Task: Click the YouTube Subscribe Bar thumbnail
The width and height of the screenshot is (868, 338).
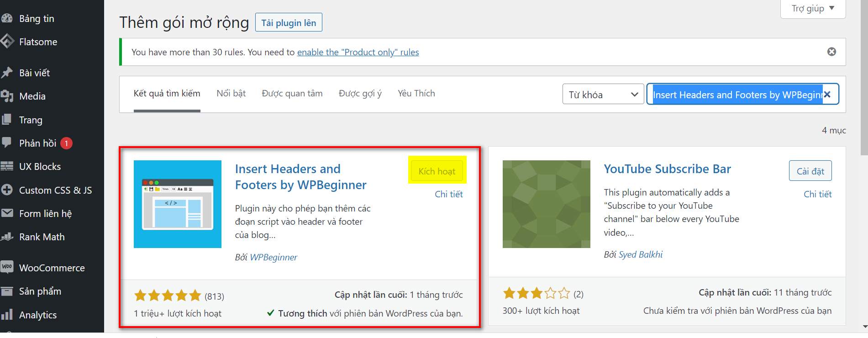Action: (x=547, y=204)
